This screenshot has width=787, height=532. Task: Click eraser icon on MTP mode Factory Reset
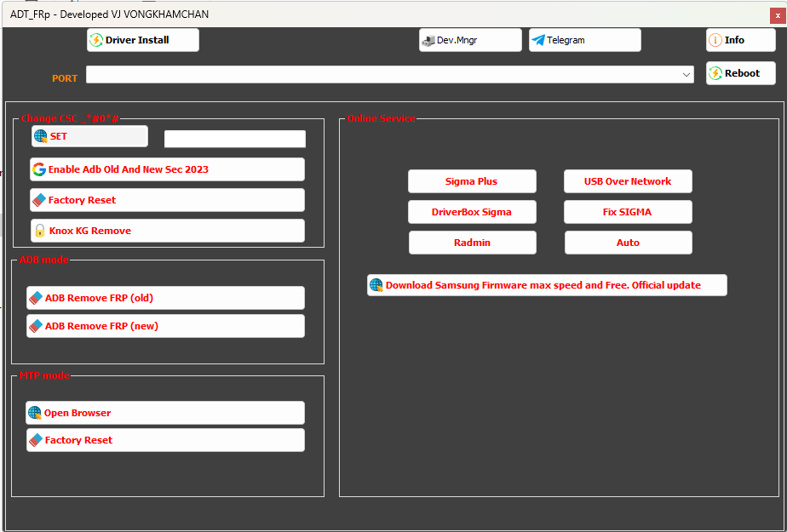(x=36, y=440)
